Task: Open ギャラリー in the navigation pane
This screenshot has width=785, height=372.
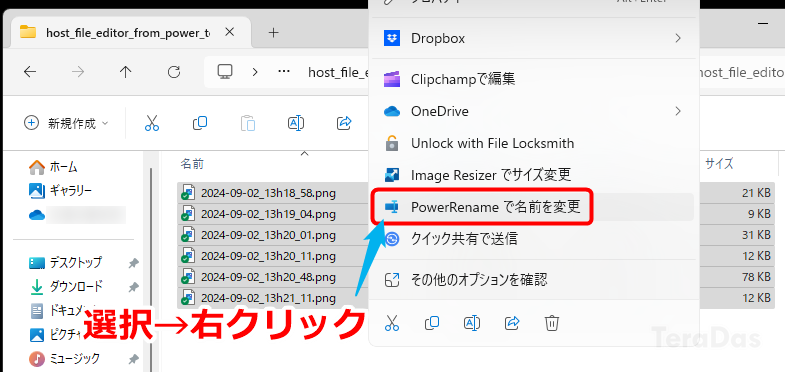Action: pos(61,191)
